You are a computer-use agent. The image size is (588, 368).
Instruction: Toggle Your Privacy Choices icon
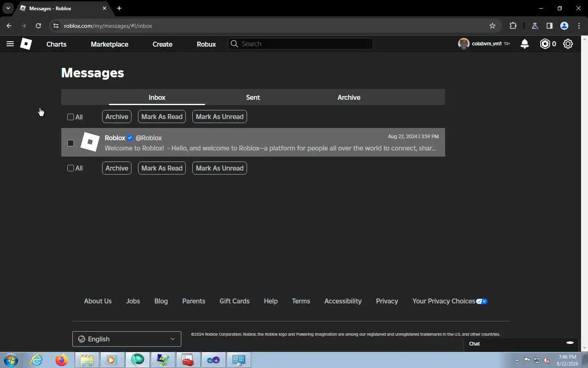[482, 301]
